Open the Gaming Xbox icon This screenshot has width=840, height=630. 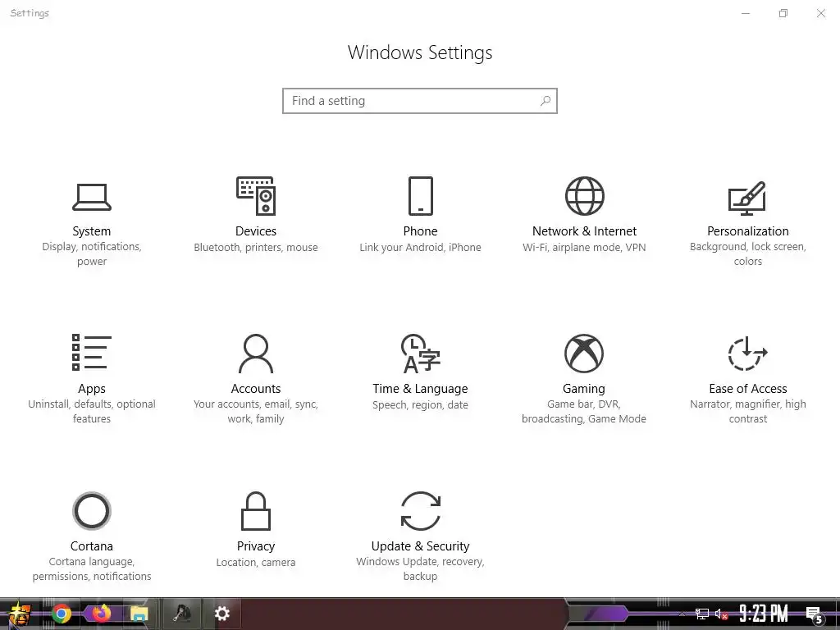[x=584, y=354]
